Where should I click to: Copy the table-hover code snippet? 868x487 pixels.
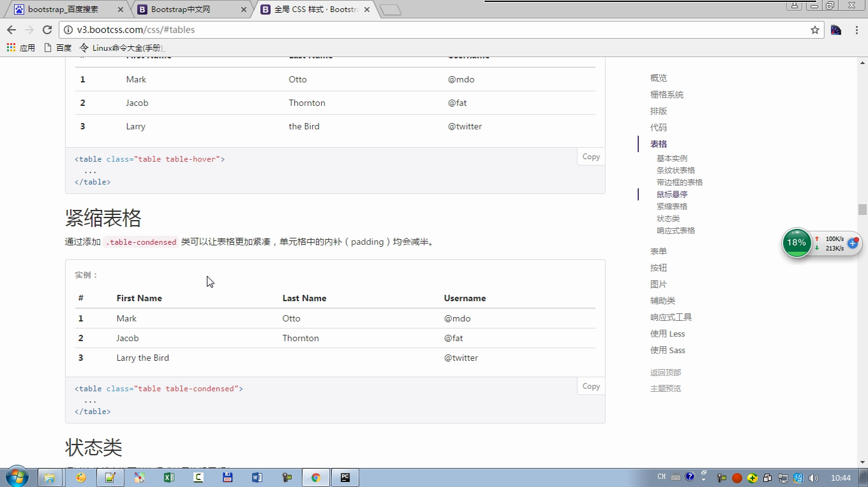point(591,157)
